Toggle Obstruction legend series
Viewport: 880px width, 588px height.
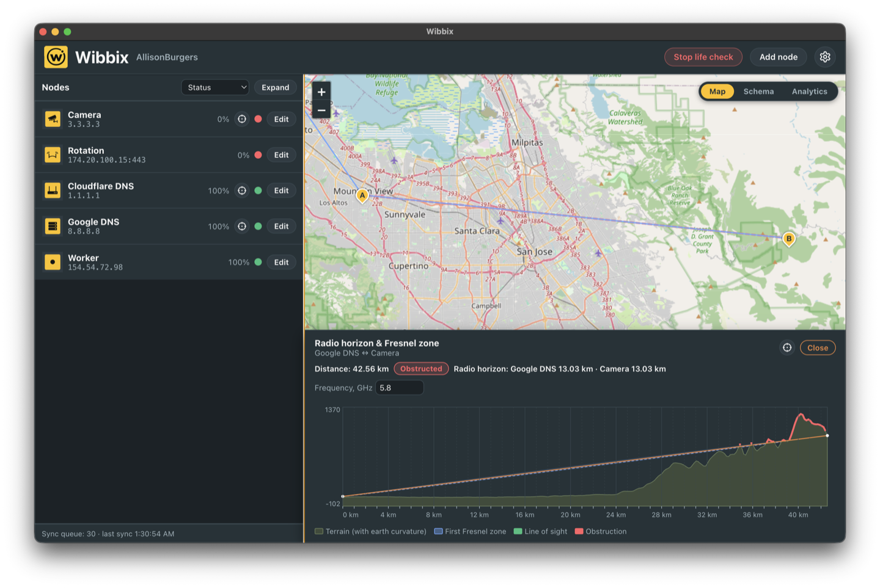601,531
